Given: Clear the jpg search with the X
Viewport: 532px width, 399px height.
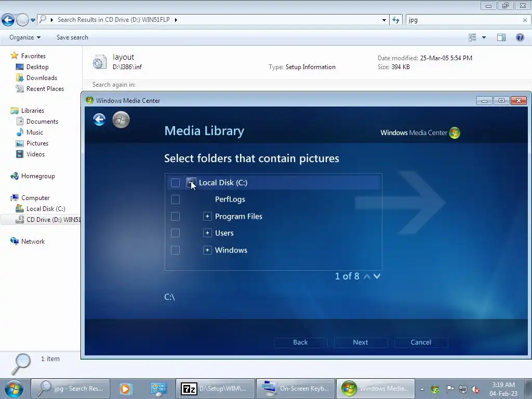Looking at the screenshot, I should [525, 20].
